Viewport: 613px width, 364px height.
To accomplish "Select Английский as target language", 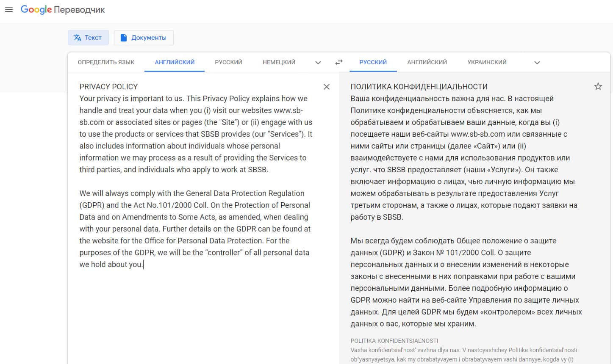I will click(x=427, y=62).
